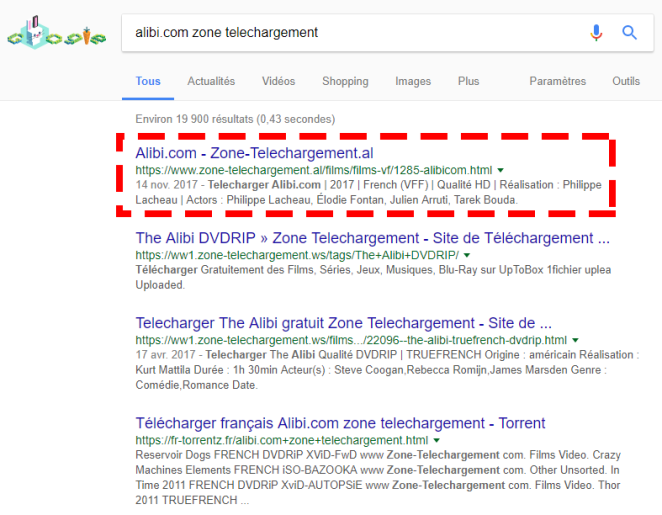Screen dimensions: 662x515
Task: Go to the Shopping tab
Action: (345, 82)
